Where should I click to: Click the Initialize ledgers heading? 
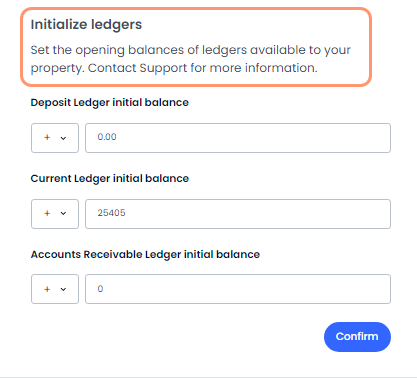click(86, 25)
